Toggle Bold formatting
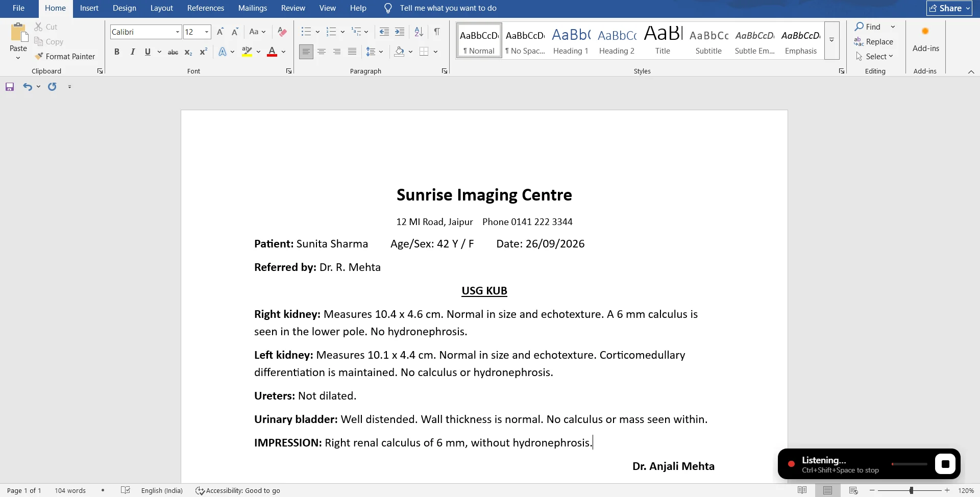The width and height of the screenshot is (980, 497). [x=117, y=52]
